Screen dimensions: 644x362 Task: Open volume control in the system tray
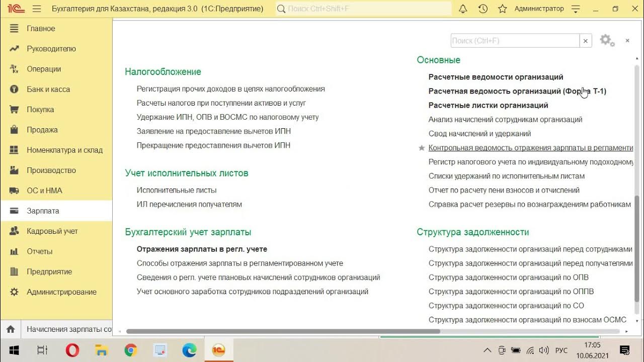pos(544,350)
